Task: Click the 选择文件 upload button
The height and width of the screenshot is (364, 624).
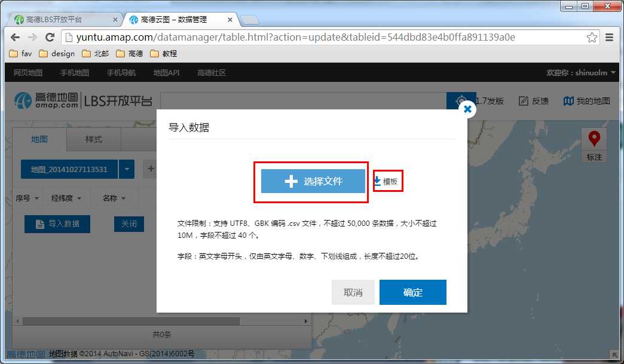Action: coord(313,181)
